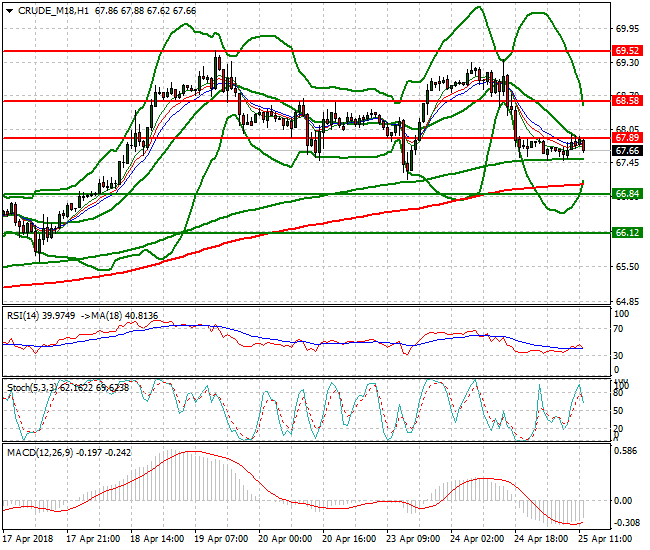This screenshot has width=650, height=550.
Task: Click the 25 Apr 11:00 time label
Action: click(606, 539)
